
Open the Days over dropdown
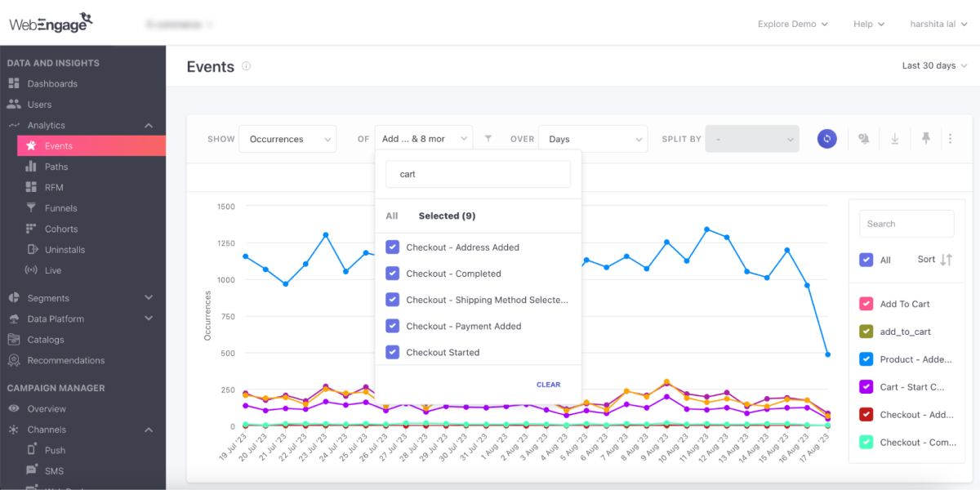[593, 139]
